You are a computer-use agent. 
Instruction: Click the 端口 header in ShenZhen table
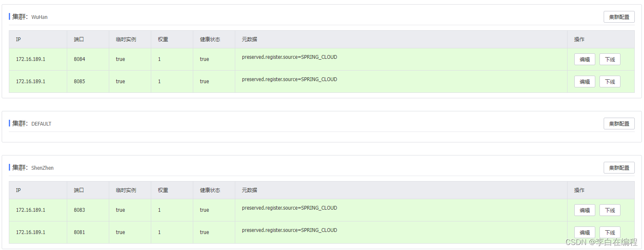(x=79, y=190)
